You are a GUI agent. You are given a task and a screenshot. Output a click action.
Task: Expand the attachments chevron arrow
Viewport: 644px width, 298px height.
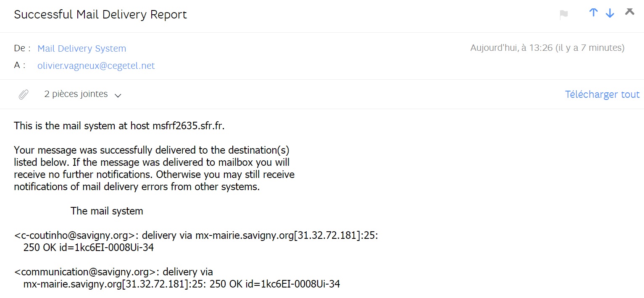point(118,95)
